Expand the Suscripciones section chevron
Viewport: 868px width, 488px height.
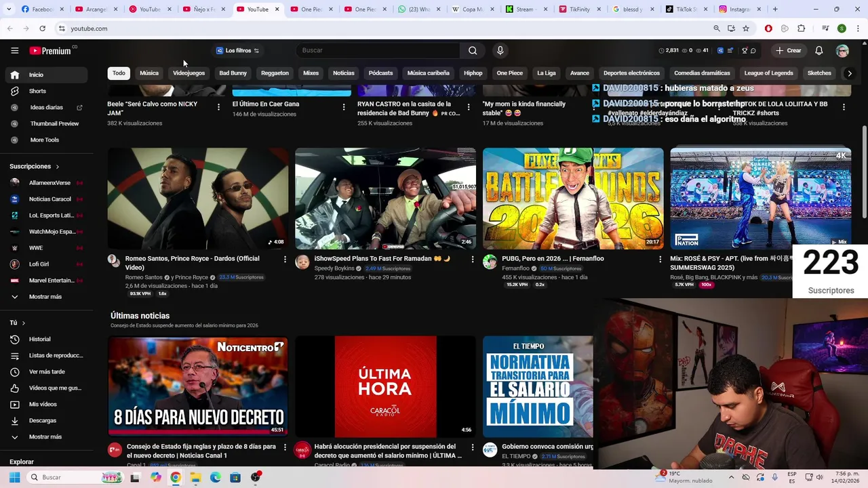(57, 167)
